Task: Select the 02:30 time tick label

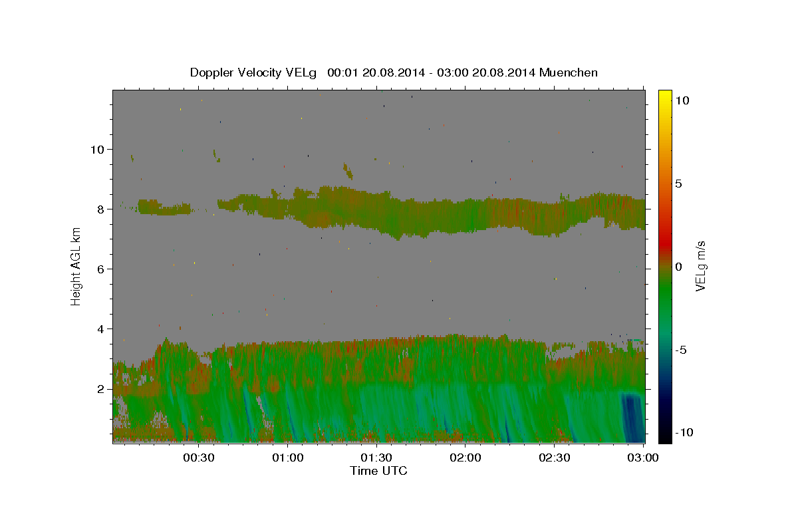Action: (555, 458)
